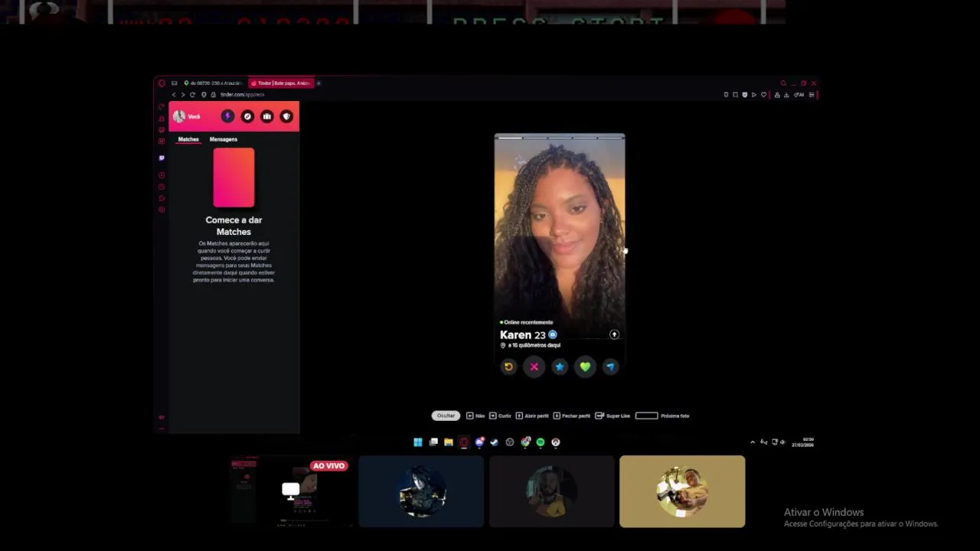Open the Você profile avatar

(x=179, y=116)
